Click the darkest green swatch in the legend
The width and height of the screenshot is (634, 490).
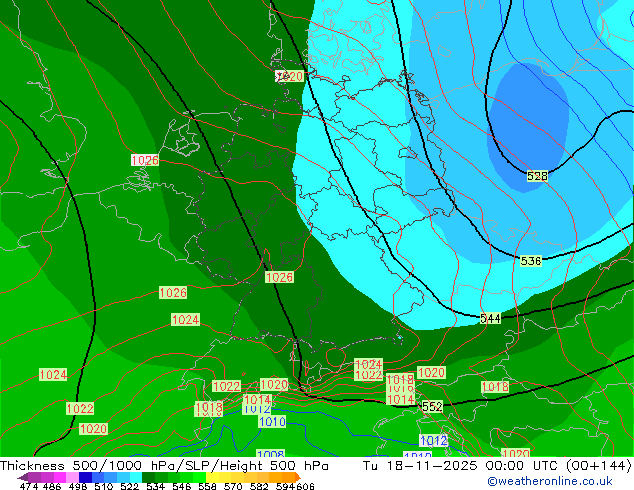[x=148, y=477]
